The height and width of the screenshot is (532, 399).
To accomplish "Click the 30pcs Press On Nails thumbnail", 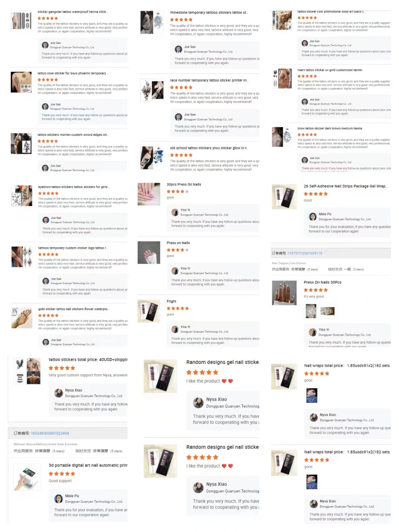I will click(149, 194).
